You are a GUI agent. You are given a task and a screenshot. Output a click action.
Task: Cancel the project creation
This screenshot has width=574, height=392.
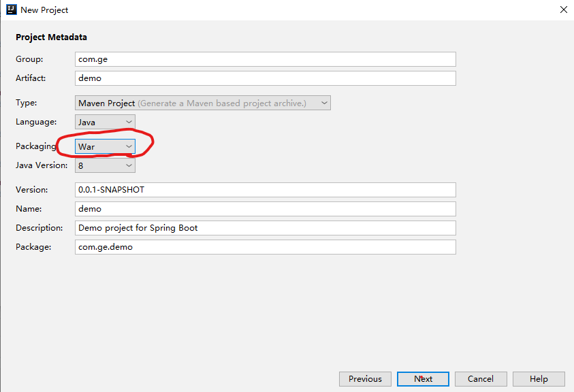481,379
